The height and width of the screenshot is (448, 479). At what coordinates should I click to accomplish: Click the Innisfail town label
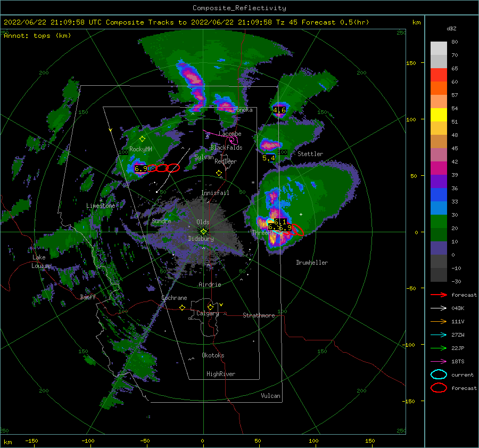215,193
